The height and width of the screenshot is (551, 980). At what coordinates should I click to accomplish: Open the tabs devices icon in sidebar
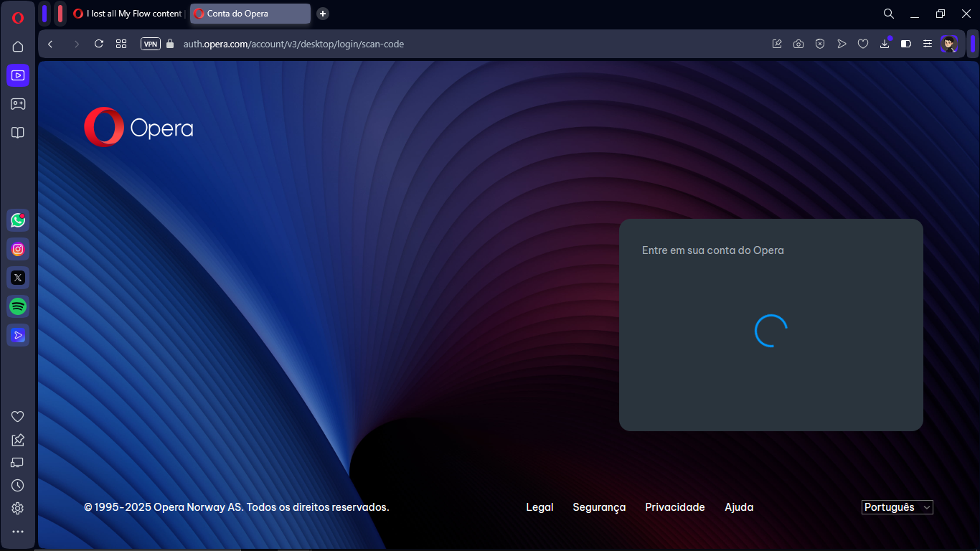tap(18, 463)
